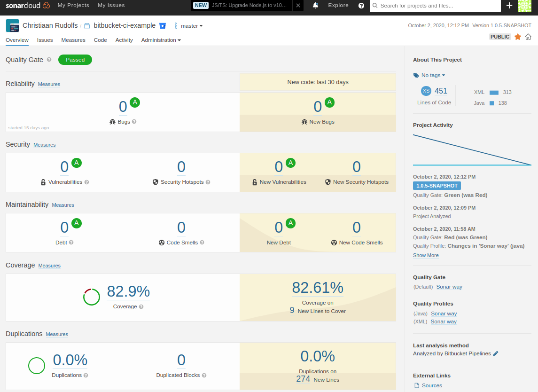
Task: Show help icon next to Coverage
Action: [141, 306]
